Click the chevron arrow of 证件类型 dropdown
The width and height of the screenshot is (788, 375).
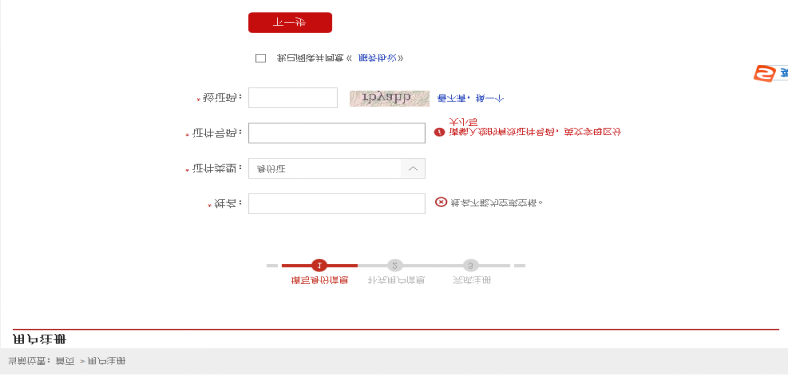[413, 168]
